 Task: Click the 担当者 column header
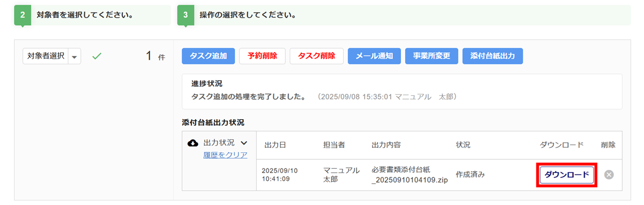pos(334,145)
